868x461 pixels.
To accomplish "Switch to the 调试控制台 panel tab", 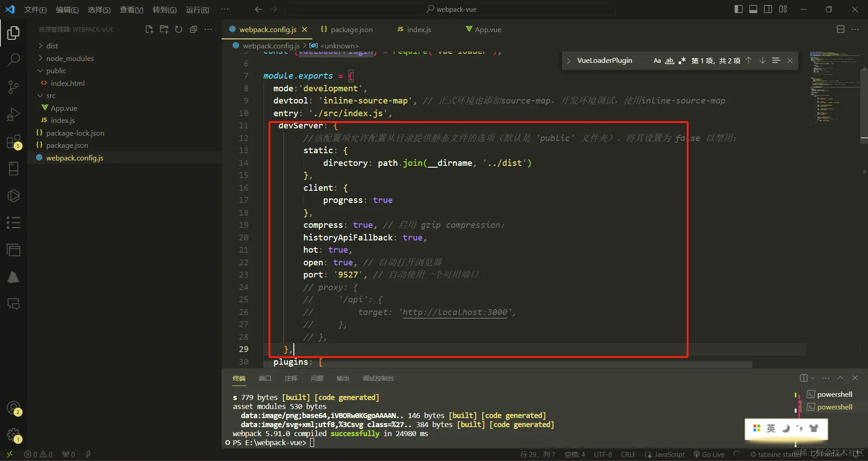I will [378, 378].
